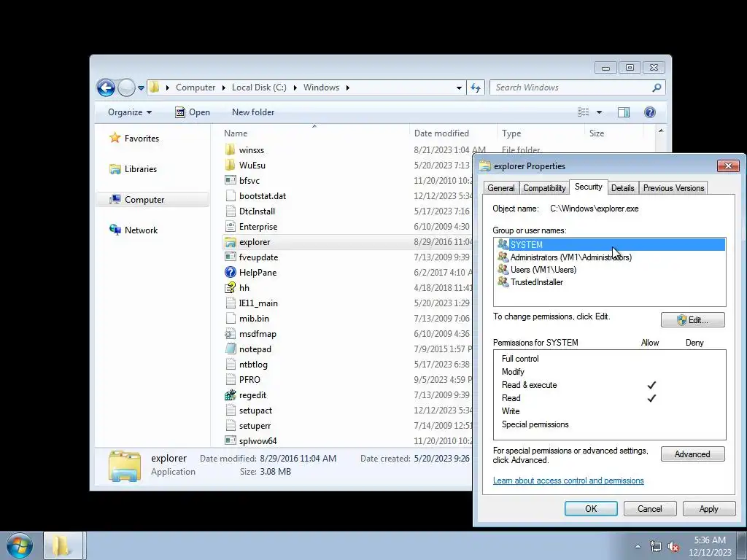747x560 pixels.
Task: Switch to the Compatibility tab
Action: coord(544,188)
